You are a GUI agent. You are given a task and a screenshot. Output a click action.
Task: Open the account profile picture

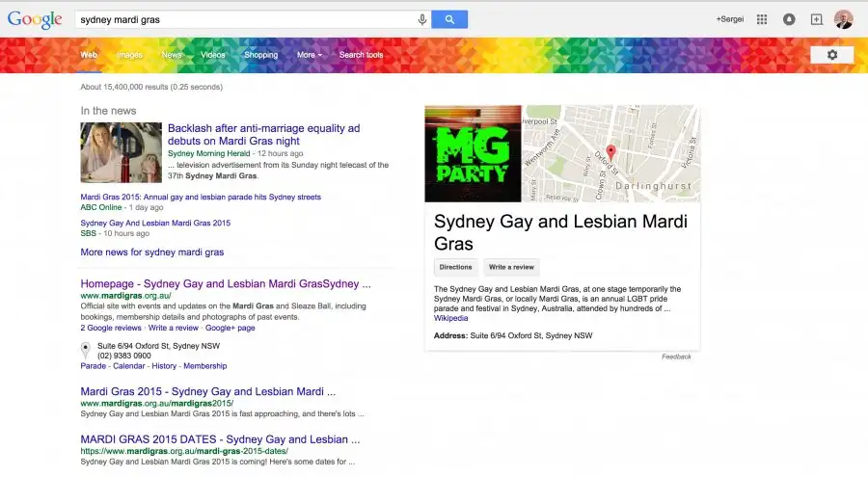click(844, 19)
